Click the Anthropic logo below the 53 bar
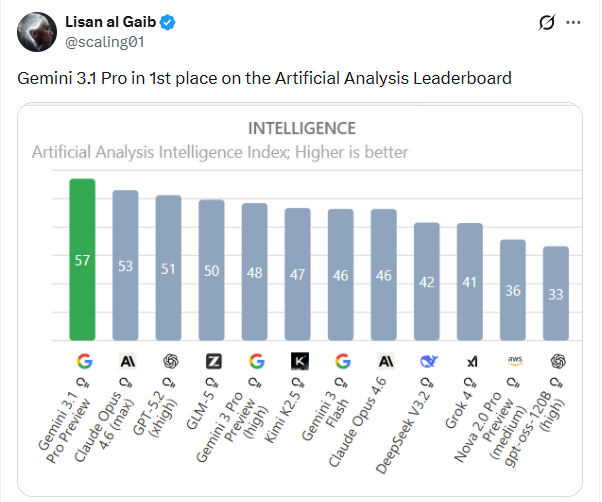Viewport: 602px width, 502px height. [127, 361]
